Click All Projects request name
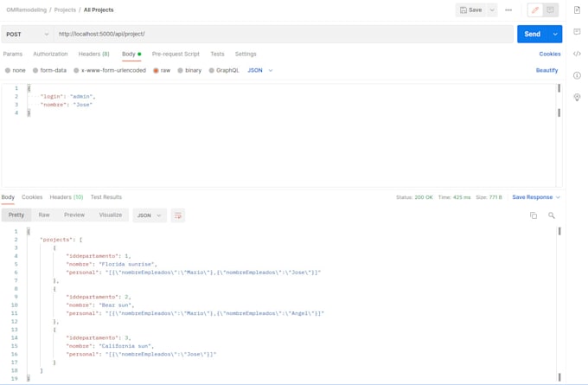The height and width of the screenshot is (385, 588). (99, 10)
